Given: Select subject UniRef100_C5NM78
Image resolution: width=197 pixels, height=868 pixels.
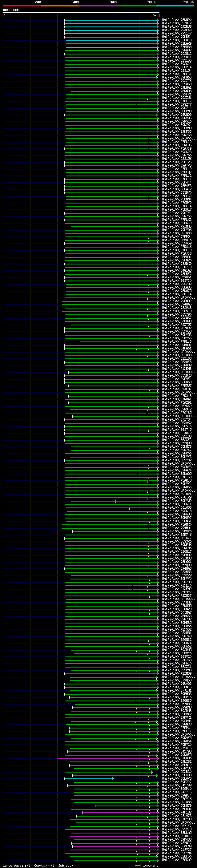Looking at the screenshot, I should (x=176, y=447).
